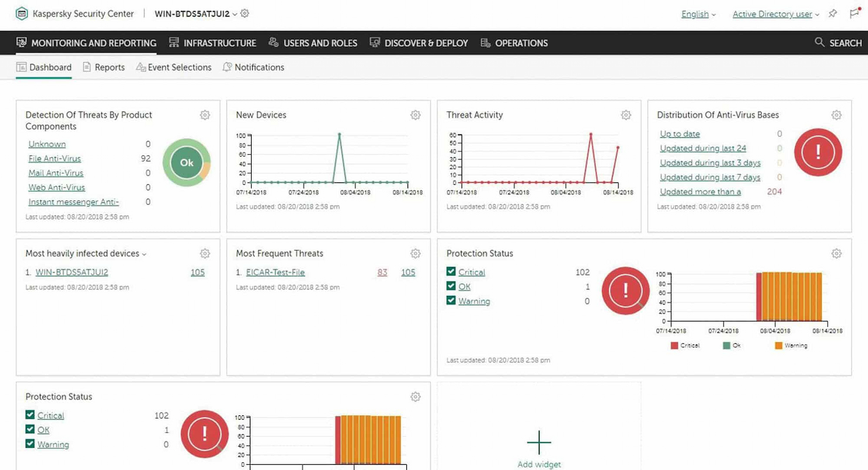Open the Active Directory user dropdown
The height and width of the screenshot is (470, 868).
tap(776, 14)
